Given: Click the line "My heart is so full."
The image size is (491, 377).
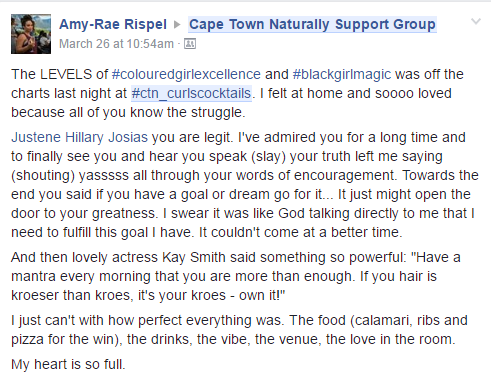Looking at the screenshot, I should (x=68, y=364).
